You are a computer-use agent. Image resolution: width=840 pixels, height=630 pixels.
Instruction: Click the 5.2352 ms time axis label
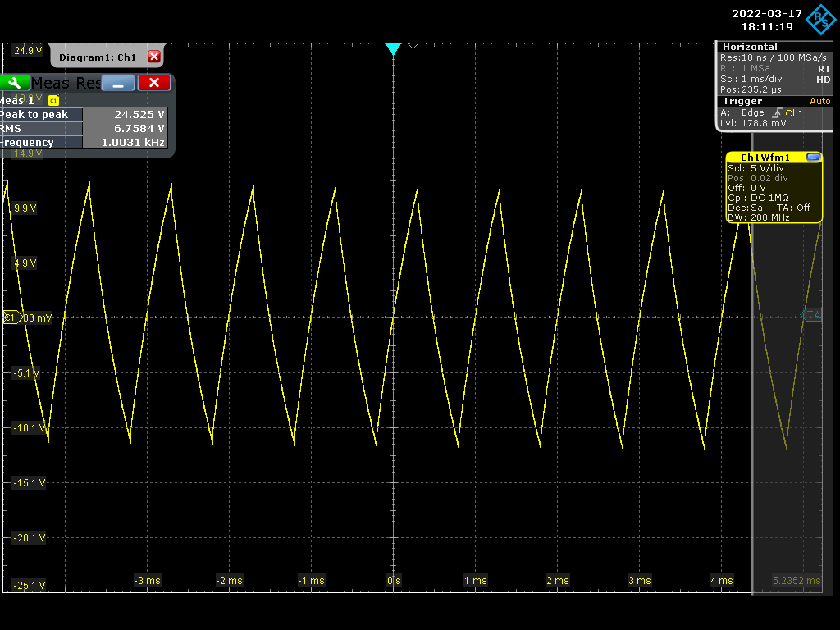point(797,580)
